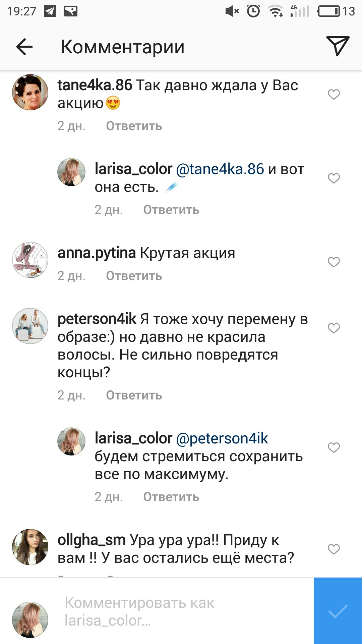Open peterson4ik username profile
The width and height of the screenshot is (362, 644).
point(97,319)
